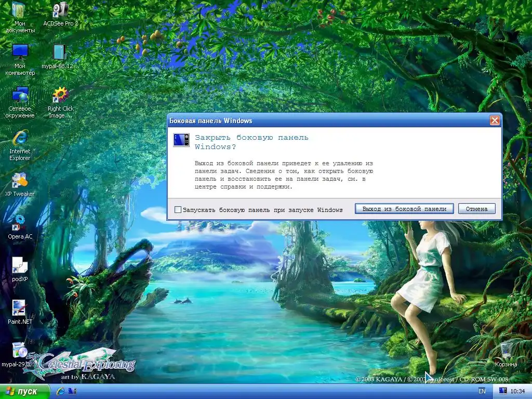Select the Opera AC shortcut
Image resolution: width=532 pixels, height=399 pixels.
pyautogui.click(x=20, y=227)
